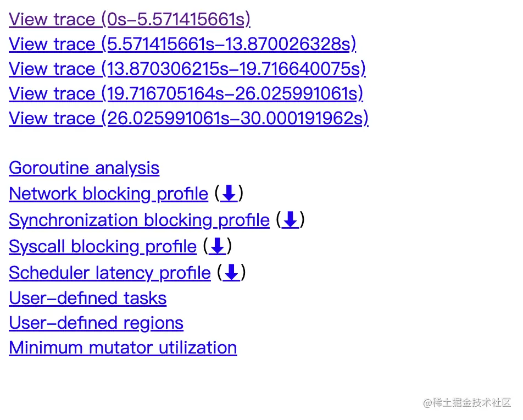Open trace for 5.571415661s–13.870026328s
Screen dimensions: 523x420
click(182, 44)
